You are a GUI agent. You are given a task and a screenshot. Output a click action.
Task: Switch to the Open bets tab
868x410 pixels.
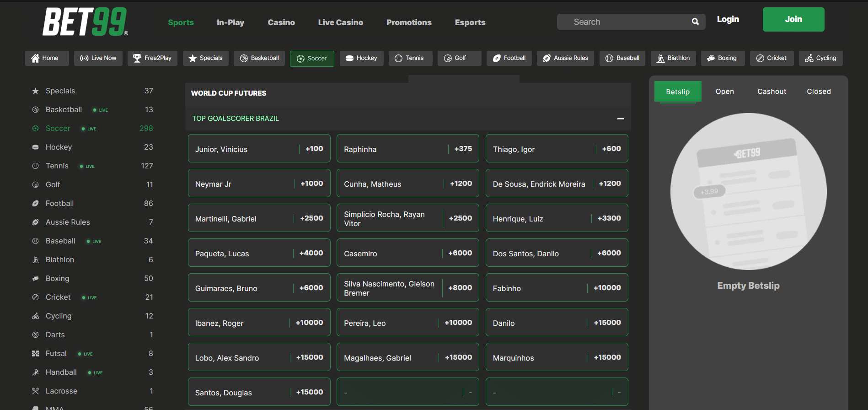click(725, 92)
